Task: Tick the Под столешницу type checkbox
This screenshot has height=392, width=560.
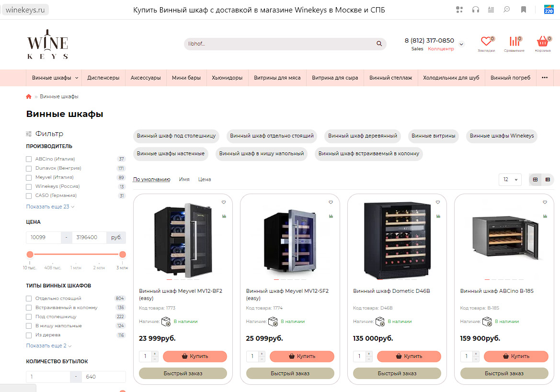Action: pyautogui.click(x=29, y=317)
